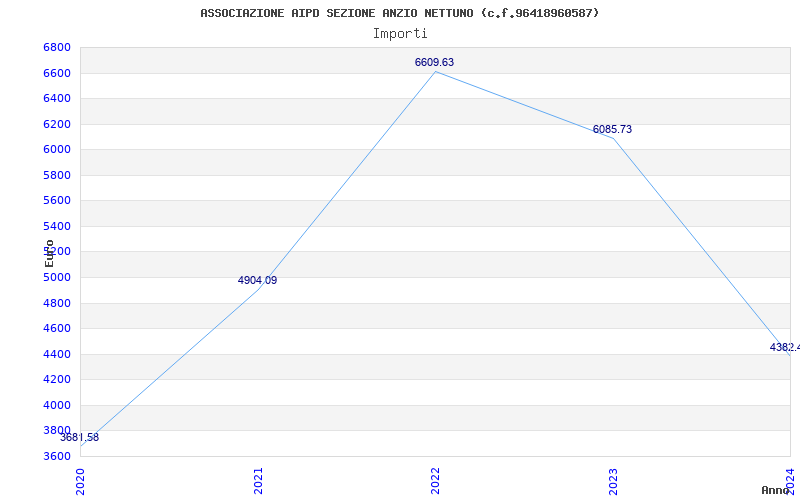
Task: Click the 5400 y-axis value
Action: [57, 226]
